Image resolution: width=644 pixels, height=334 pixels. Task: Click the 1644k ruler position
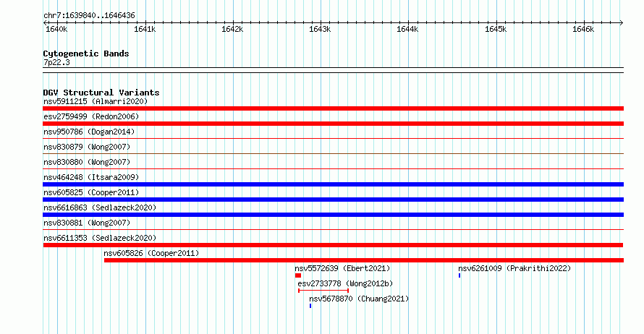pos(407,29)
